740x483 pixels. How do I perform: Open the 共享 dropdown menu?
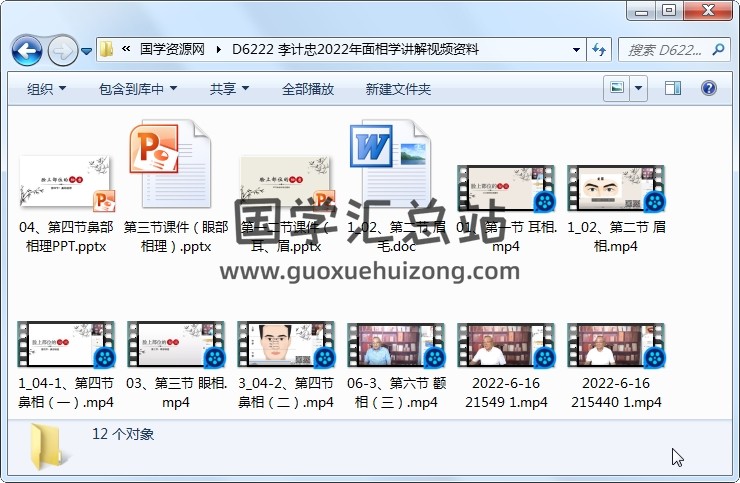tap(229, 89)
